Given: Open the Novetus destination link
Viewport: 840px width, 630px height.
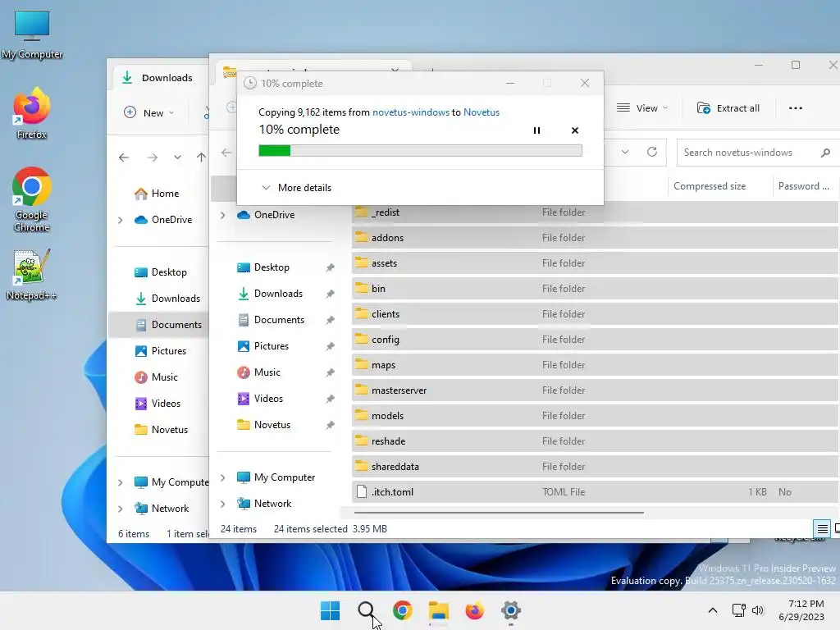Looking at the screenshot, I should (x=481, y=112).
